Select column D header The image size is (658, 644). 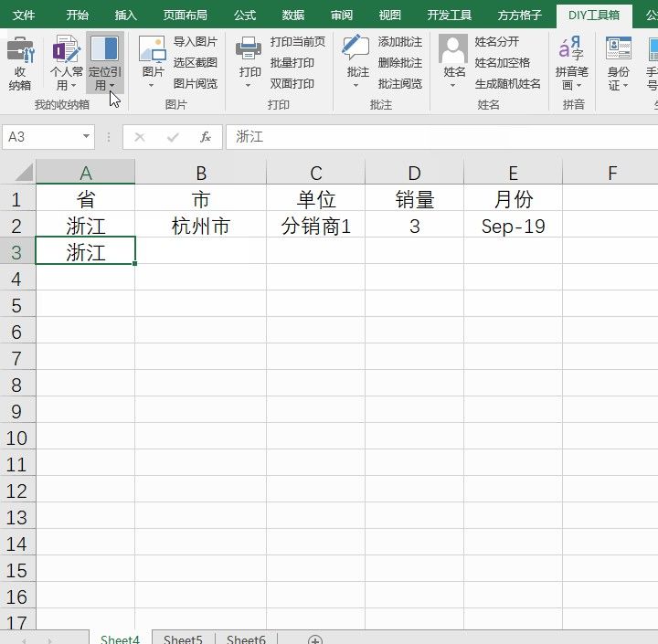click(x=414, y=173)
